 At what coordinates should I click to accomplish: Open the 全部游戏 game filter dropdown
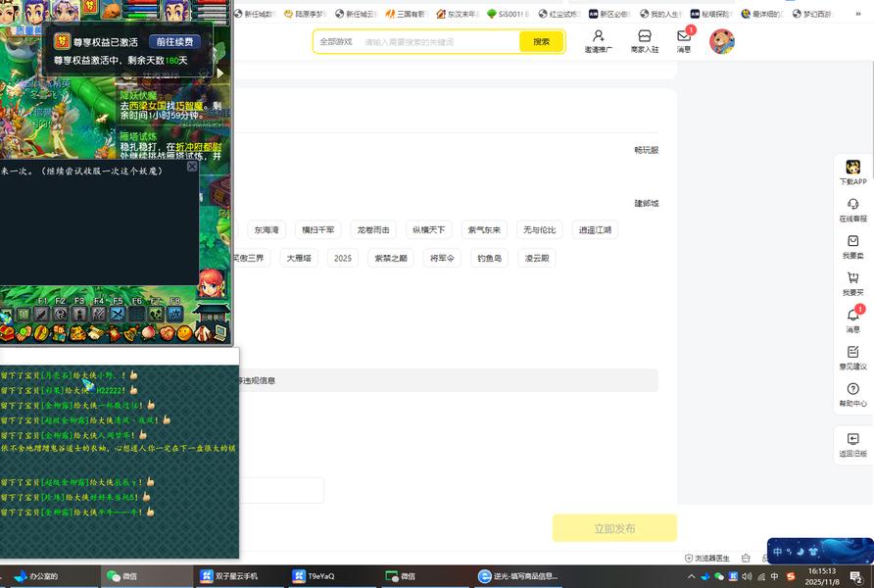[x=336, y=42]
